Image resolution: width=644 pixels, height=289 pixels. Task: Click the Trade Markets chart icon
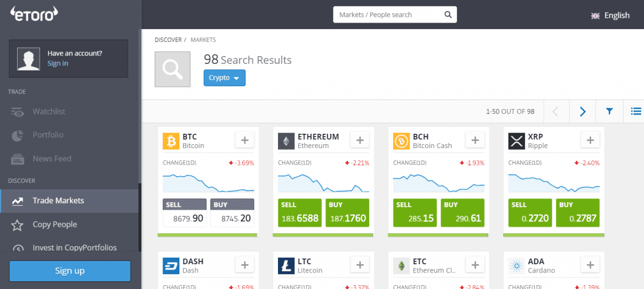click(17, 201)
